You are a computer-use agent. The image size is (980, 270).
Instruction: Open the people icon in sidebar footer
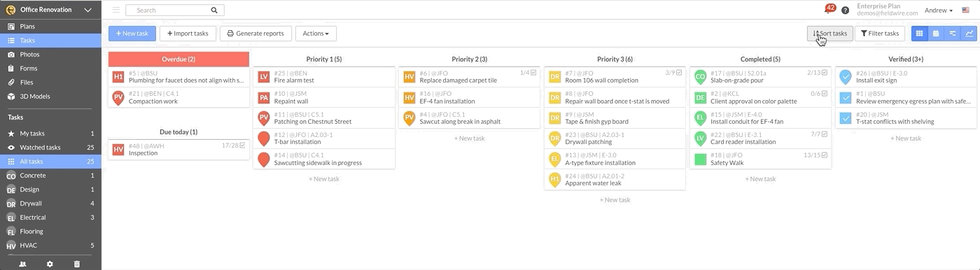[x=22, y=264]
